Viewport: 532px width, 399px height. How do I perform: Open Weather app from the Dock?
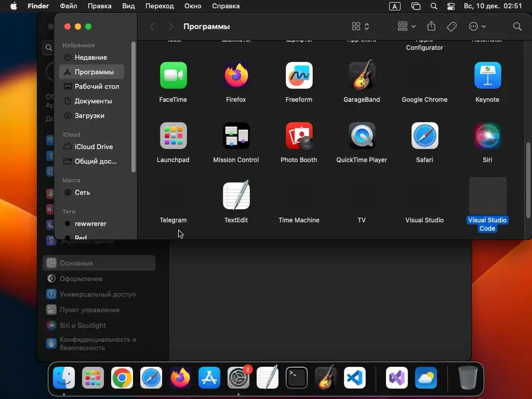(426, 378)
